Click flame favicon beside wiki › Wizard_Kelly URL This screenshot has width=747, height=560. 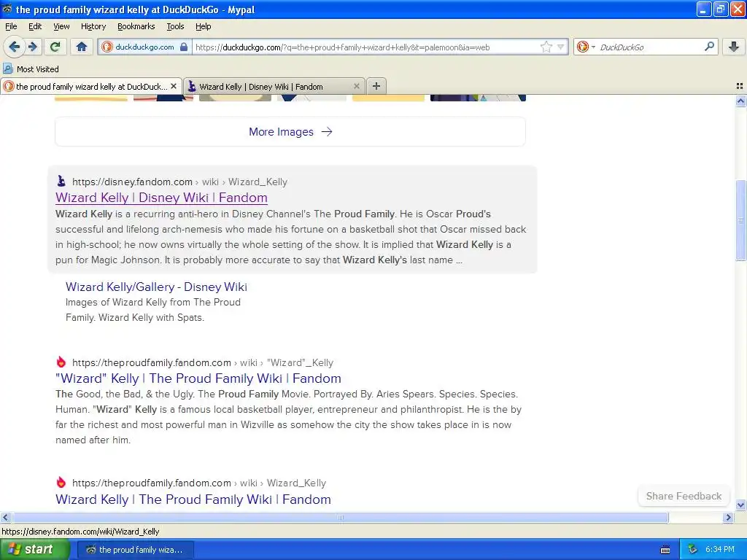tap(61, 483)
